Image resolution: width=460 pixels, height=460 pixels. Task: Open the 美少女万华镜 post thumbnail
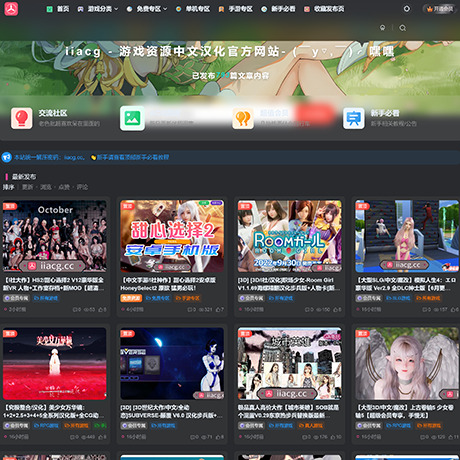[x=55, y=363]
